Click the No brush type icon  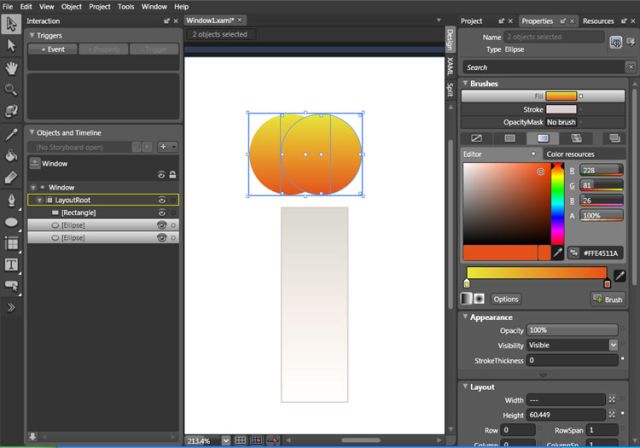coord(476,138)
